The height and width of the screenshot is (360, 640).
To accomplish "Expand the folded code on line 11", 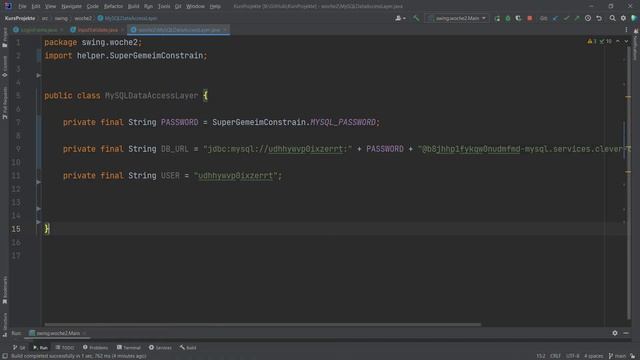I will pos(38,182).
